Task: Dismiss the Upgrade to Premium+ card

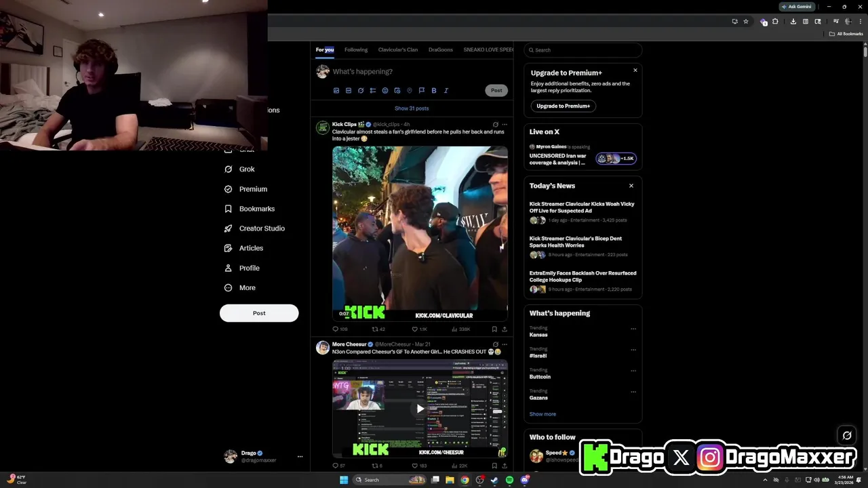Action: [635, 70]
